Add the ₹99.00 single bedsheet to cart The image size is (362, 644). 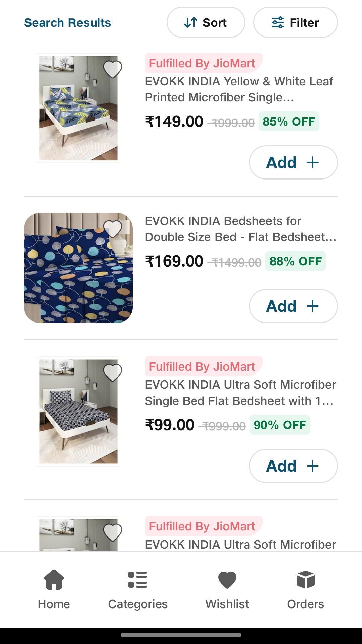[x=293, y=466]
